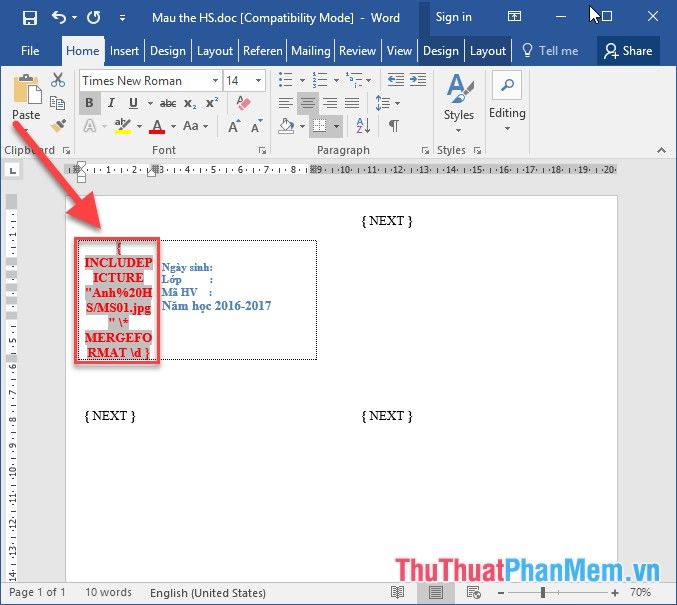This screenshot has width=677, height=605.
Task: Click the Share button
Action: (628, 51)
